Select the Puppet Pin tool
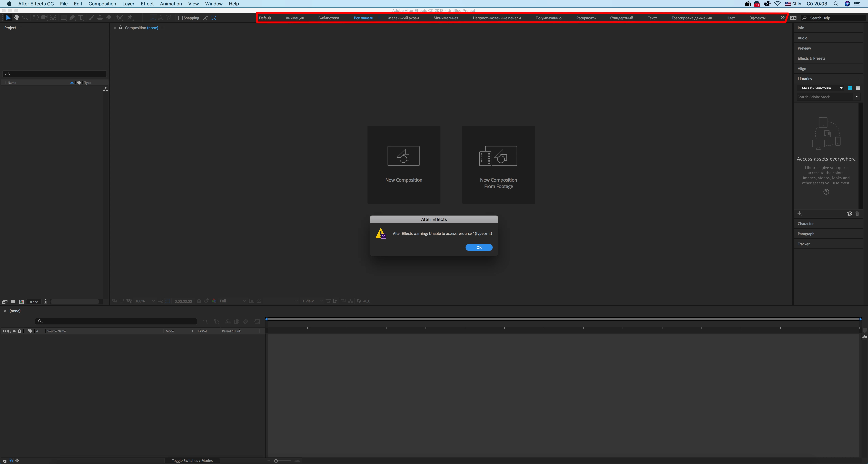The width and height of the screenshot is (868, 464). point(130,17)
